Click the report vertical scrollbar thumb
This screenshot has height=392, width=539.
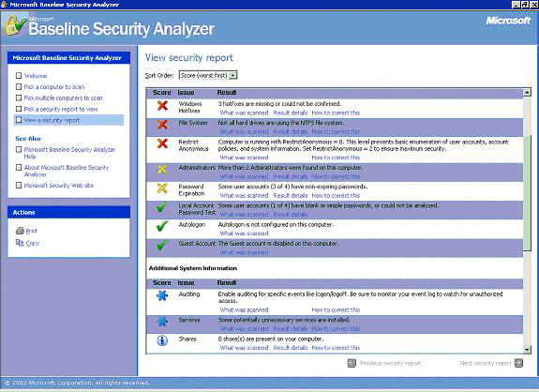click(527, 192)
